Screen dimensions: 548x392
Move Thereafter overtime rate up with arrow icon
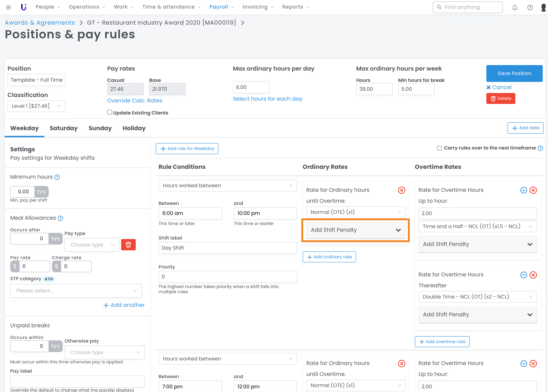click(523, 275)
